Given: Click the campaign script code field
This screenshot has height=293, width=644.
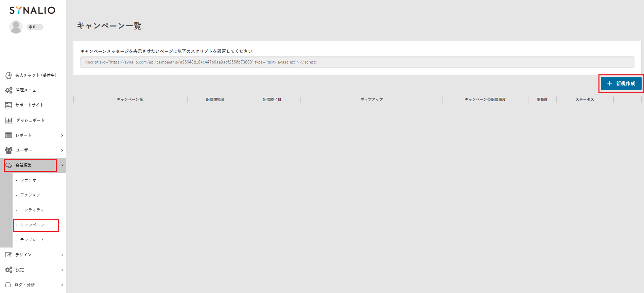Looking at the screenshot, I should pyautogui.click(x=357, y=62).
